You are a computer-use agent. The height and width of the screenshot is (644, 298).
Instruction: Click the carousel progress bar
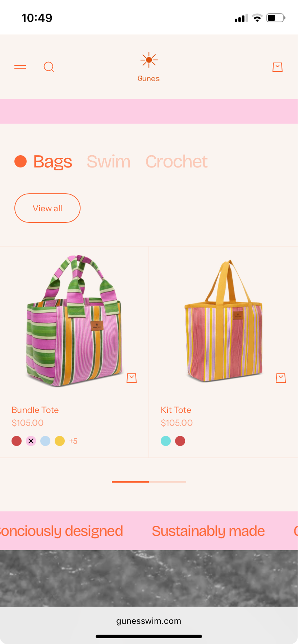pyautogui.click(x=149, y=482)
